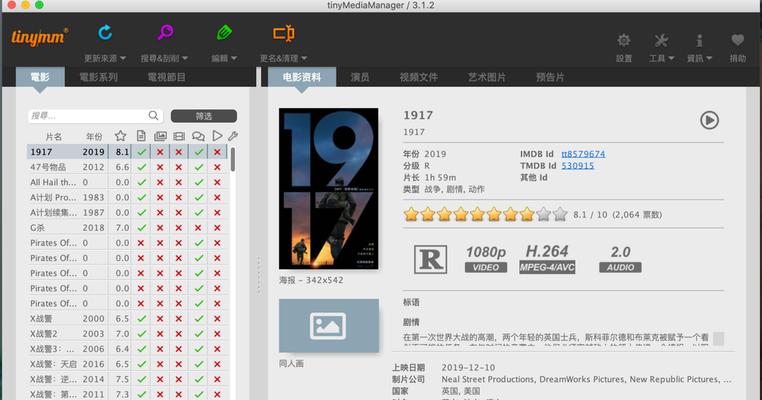Click the 片名 title column header
The height and width of the screenshot is (400, 762).
(x=53, y=137)
